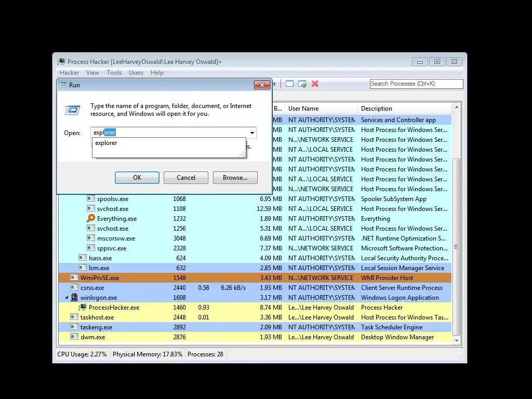Click 8.74 MB value of ProcessHacker.exe
Viewport: 532px width, 399px height.
click(271, 308)
